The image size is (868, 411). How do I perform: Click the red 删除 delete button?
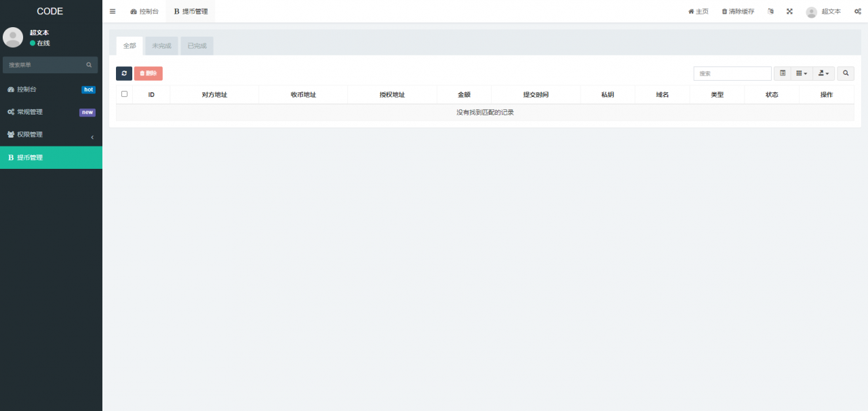point(148,73)
